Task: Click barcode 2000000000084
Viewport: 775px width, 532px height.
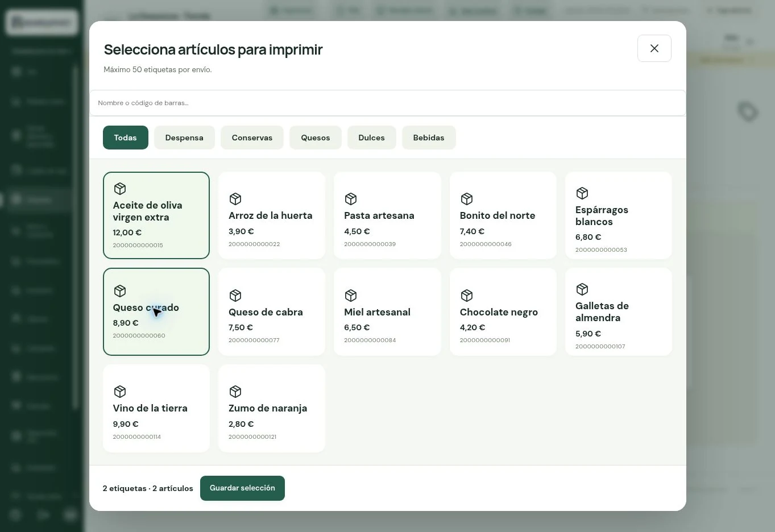Action: (370, 340)
